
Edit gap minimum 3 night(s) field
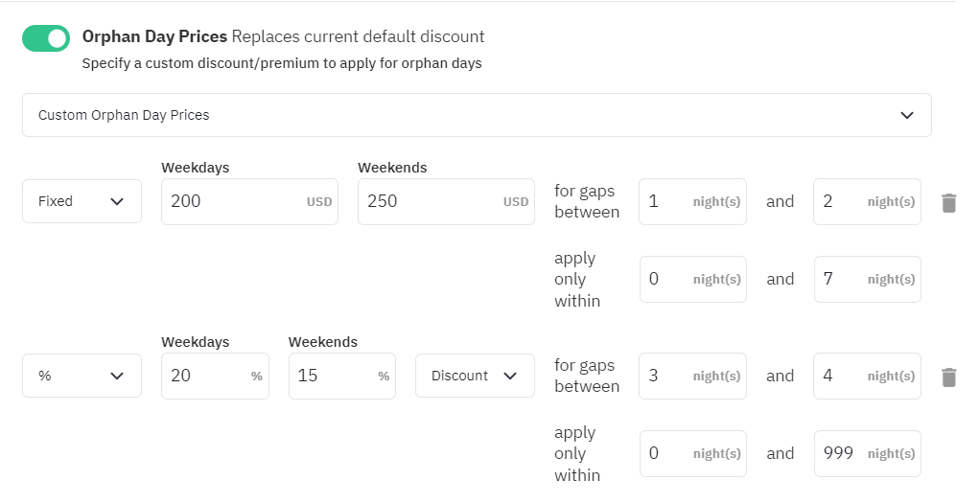[x=692, y=376]
